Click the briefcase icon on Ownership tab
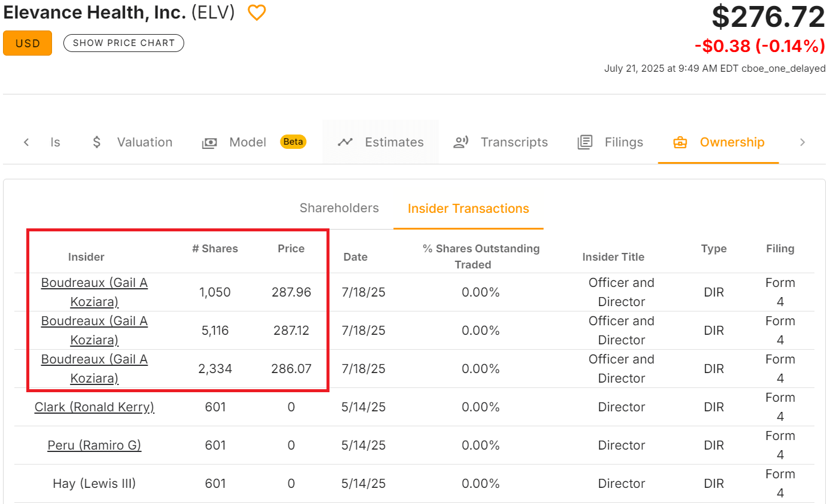 click(680, 142)
